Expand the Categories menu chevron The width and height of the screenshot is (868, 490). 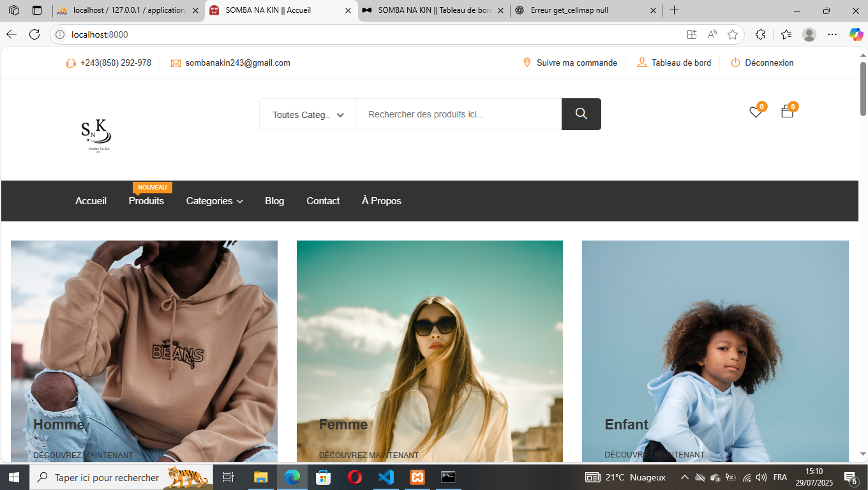239,201
